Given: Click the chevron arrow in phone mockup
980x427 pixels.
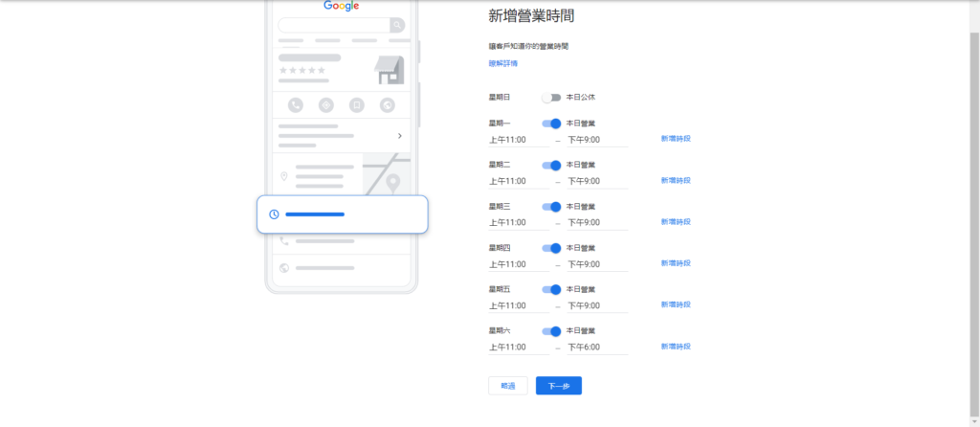Looking at the screenshot, I should pyautogui.click(x=399, y=136).
